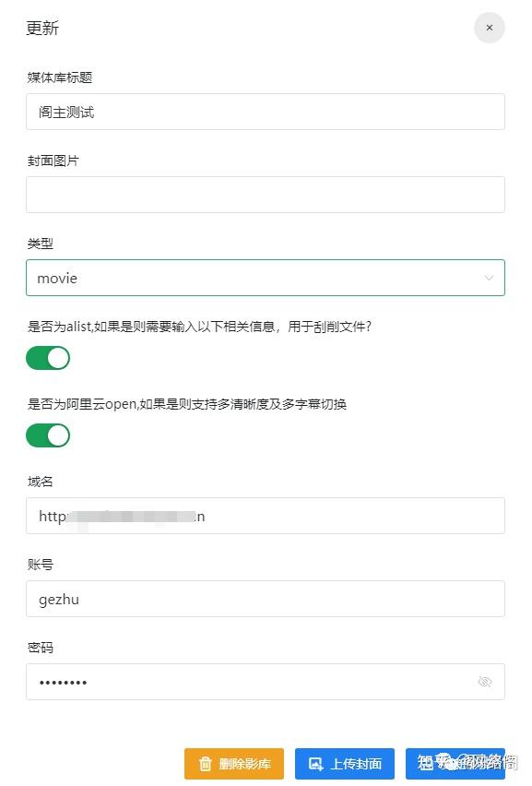Screen dimensions: 532x786
Task: Click the trash icon on 删除影库 button
Action: point(205,764)
